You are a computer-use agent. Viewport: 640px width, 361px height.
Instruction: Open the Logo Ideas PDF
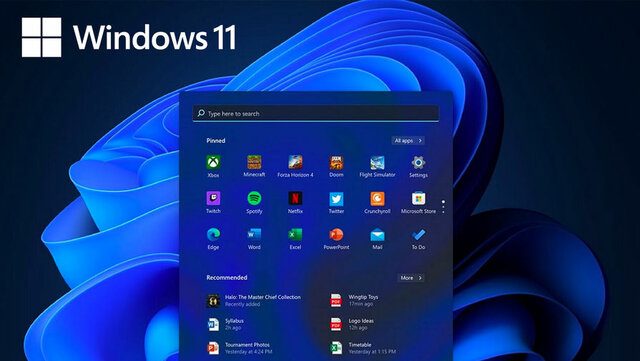pyautogui.click(x=352, y=324)
